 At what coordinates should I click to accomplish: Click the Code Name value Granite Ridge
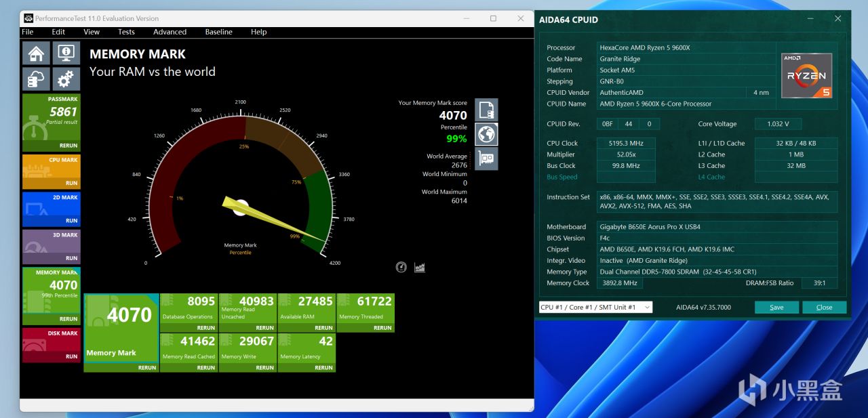click(x=686, y=59)
